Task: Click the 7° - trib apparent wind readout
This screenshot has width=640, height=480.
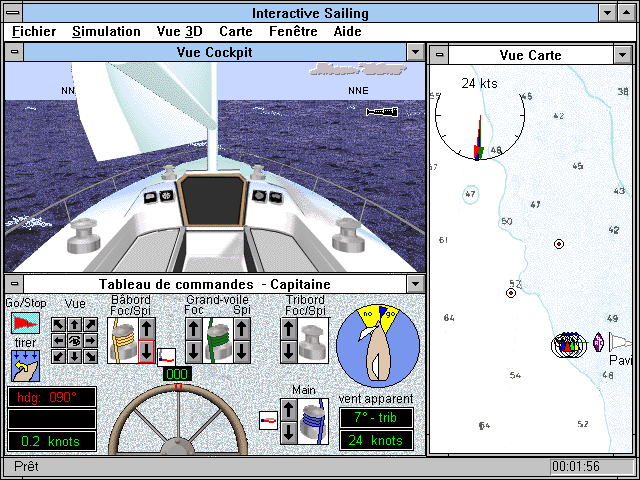Action: pyautogui.click(x=376, y=418)
